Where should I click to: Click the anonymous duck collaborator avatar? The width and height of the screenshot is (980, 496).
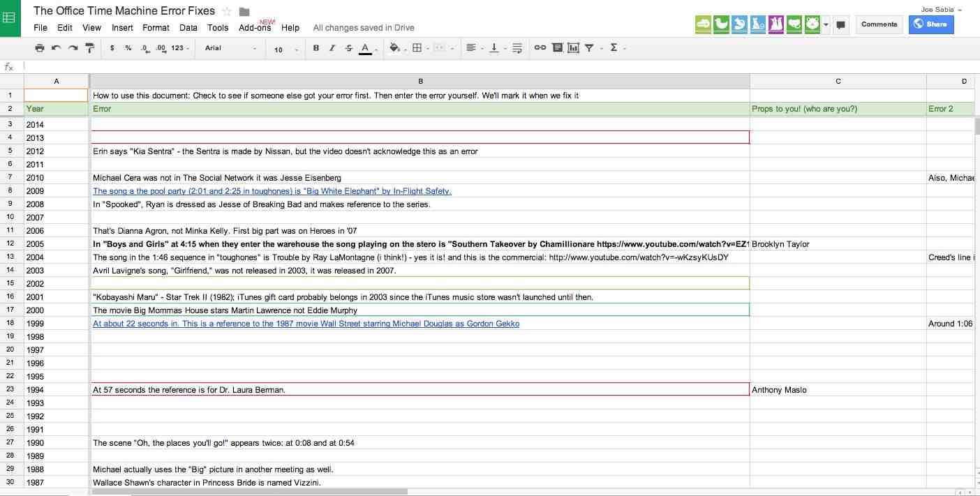coord(722,24)
